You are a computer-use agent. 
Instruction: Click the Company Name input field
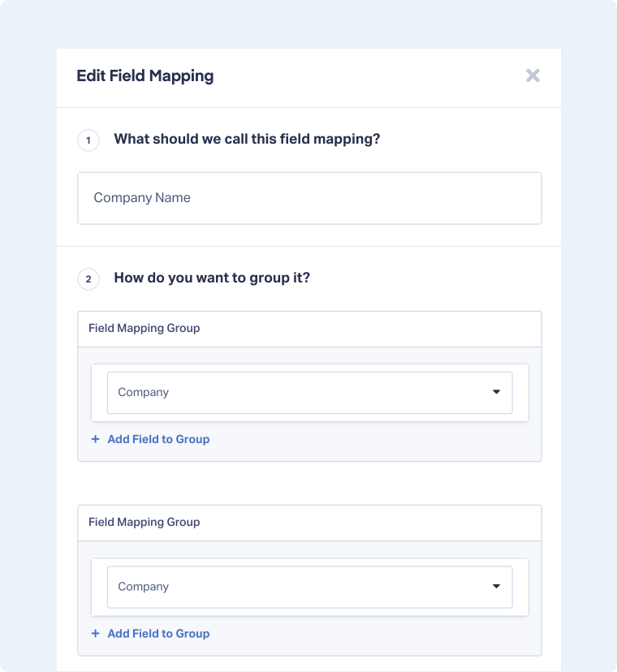[x=309, y=197]
